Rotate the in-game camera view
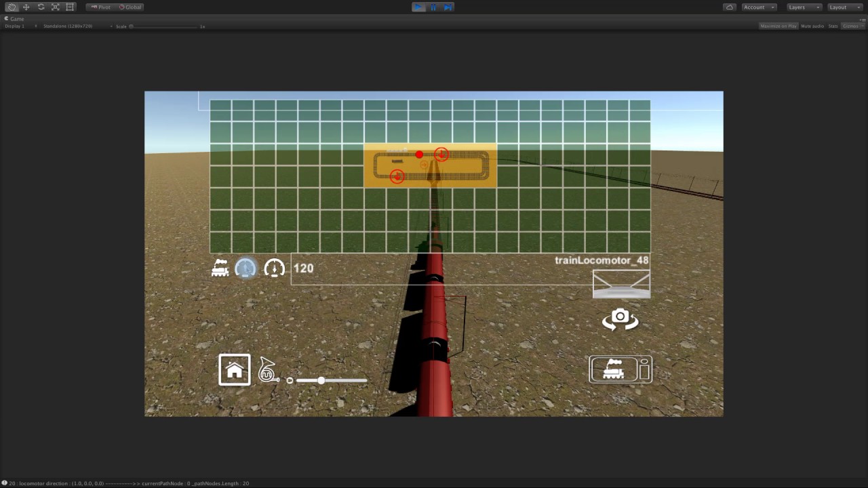This screenshot has height=488, width=868. tap(620, 319)
